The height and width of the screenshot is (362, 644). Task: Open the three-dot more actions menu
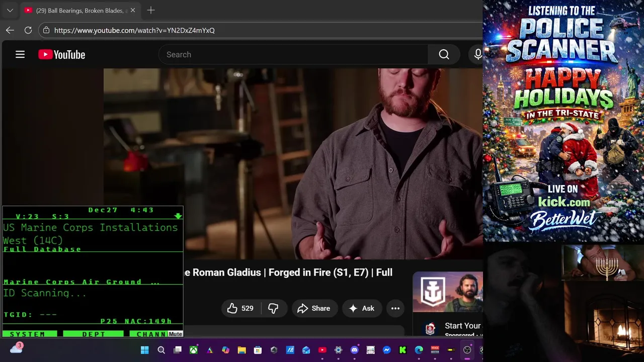(395, 308)
